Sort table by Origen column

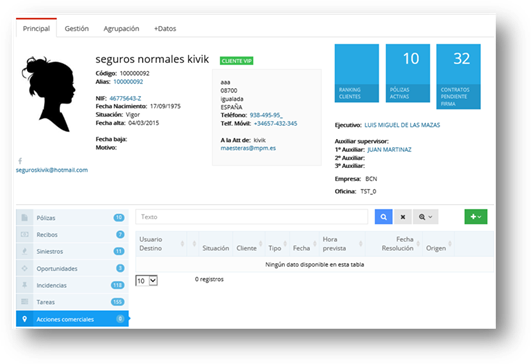tap(438, 244)
